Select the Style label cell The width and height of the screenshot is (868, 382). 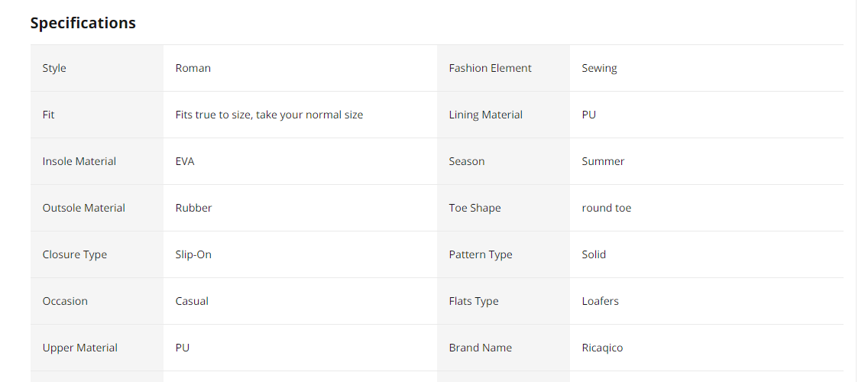(x=97, y=68)
